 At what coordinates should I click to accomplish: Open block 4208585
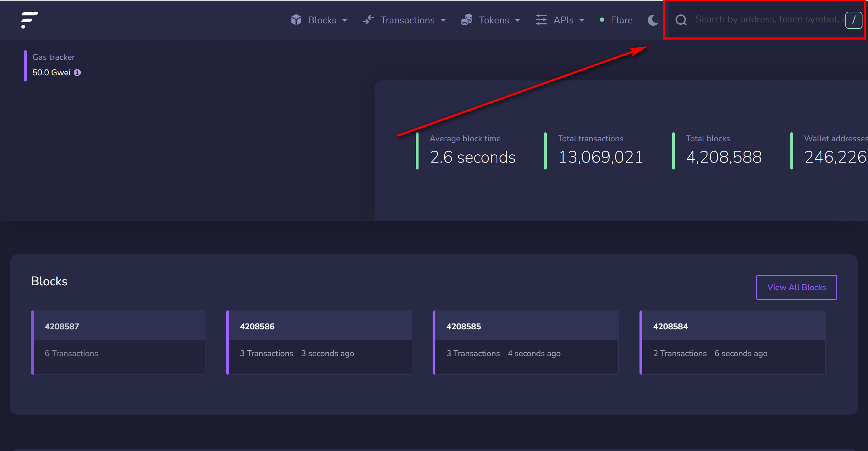coord(464,327)
